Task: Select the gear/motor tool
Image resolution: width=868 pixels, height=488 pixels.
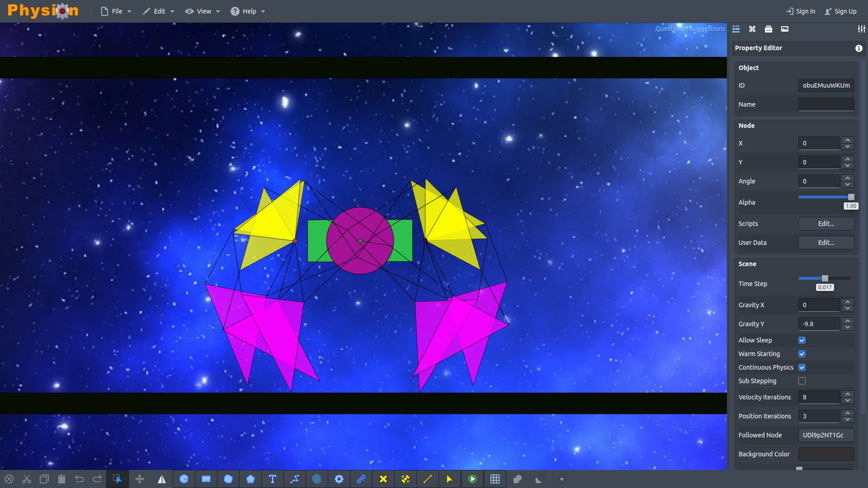Action: [339, 479]
